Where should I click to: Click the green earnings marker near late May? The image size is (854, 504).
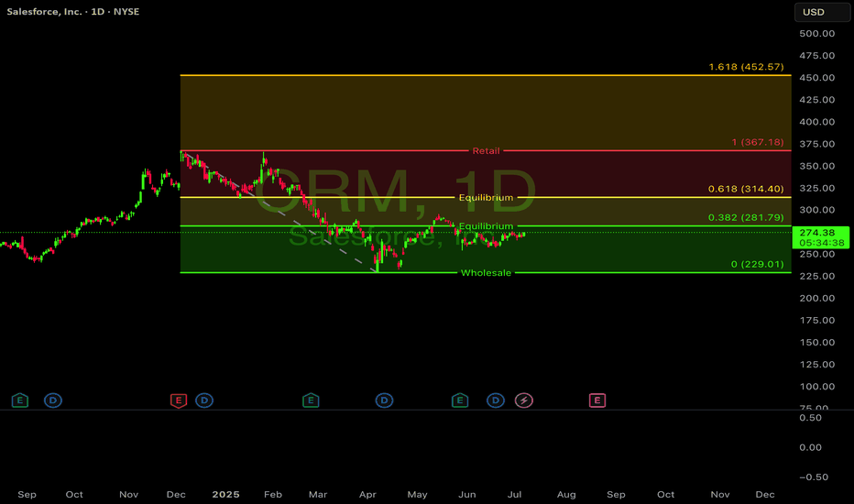pos(460,400)
